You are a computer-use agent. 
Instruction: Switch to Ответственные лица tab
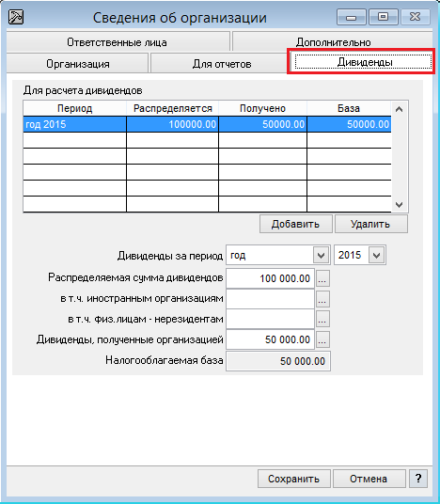pyautogui.click(x=118, y=42)
